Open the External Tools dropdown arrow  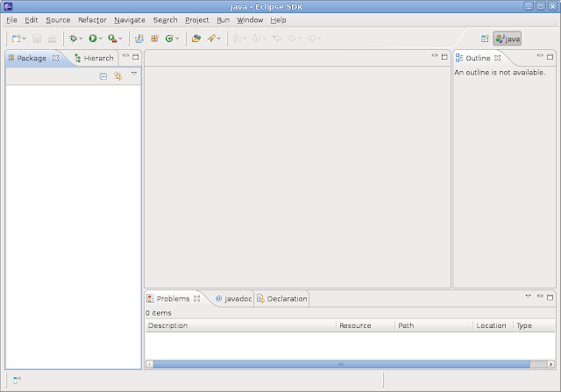point(120,39)
